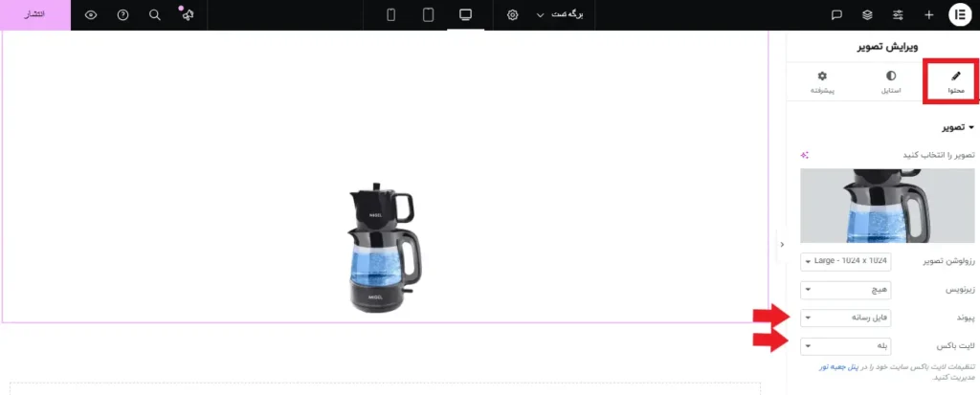Open the image resolution Large dropdown
This screenshot has width=980, height=395.
click(846, 261)
